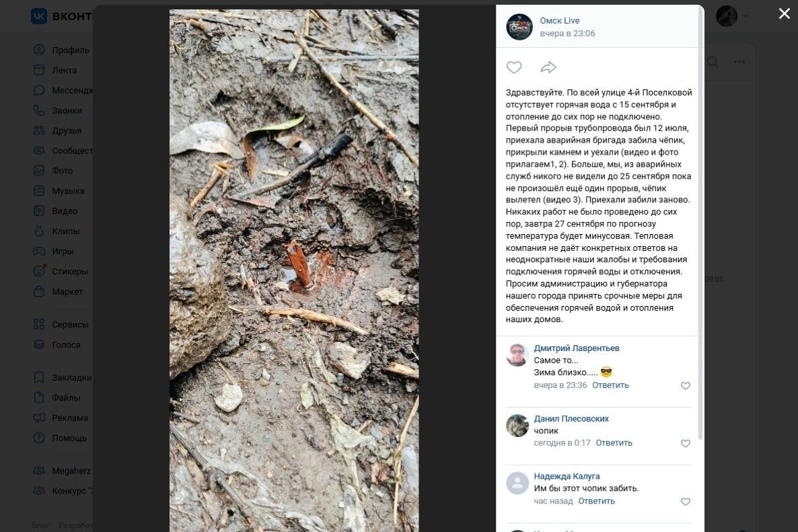Viewport: 798px width, 532px height.
Task: Like the Омск Live post
Action: 514,67
